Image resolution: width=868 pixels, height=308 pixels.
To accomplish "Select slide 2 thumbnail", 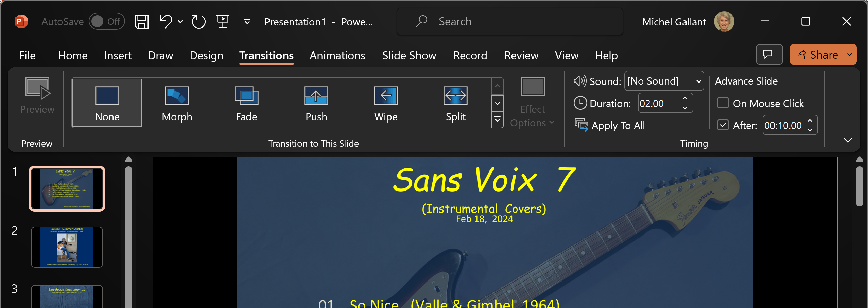I will 67,247.
